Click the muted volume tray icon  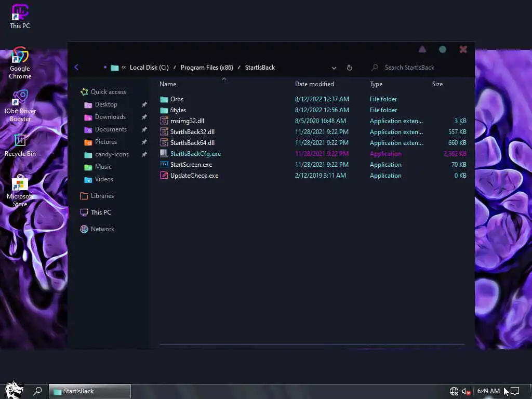click(x=466, y=392)
